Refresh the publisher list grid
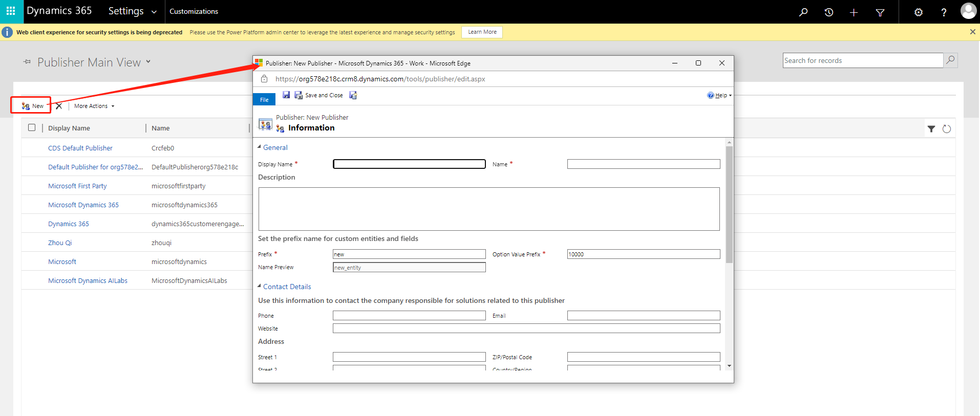This screenshot has height=416, width=980. 947,129
